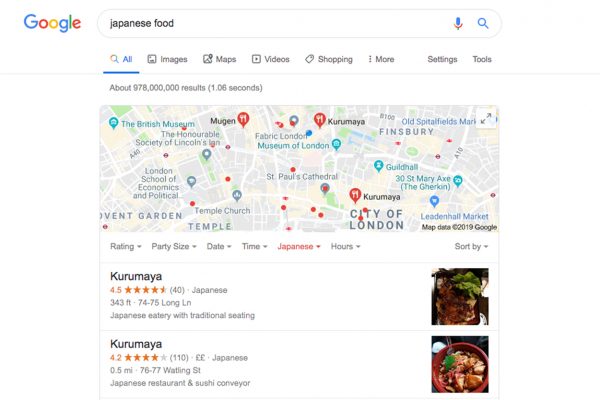Screen dimensions: 600x400
Task: Open the Hours filter dropdown
Action: tap(346, 247)
